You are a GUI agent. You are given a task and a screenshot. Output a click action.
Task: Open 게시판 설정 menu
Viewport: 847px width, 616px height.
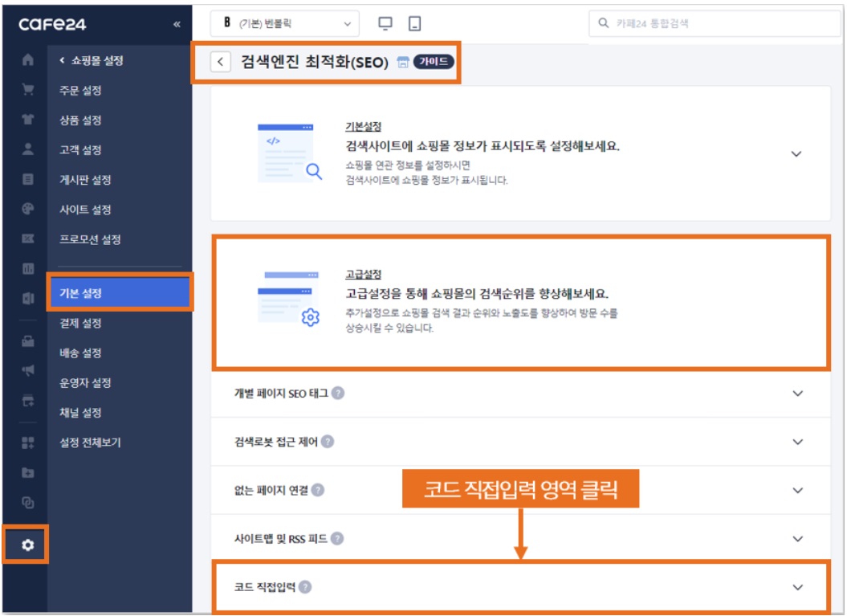tap(85, 179)
